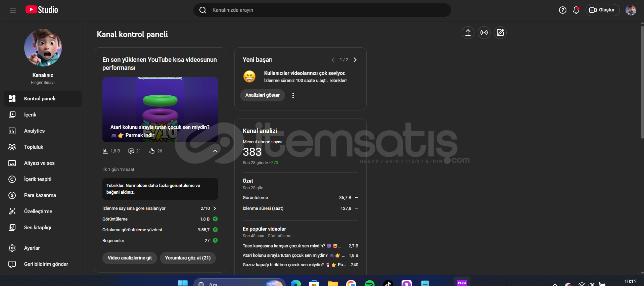This screenshot has height=286, width=644.
Task: Click the create post pencil icon
Action: pyautogui.click(x=500, y=33)
